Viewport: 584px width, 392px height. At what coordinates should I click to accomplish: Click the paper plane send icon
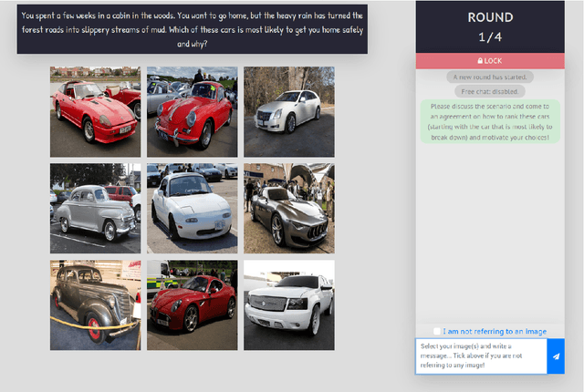pyautogui.click(x=556, y=356)
